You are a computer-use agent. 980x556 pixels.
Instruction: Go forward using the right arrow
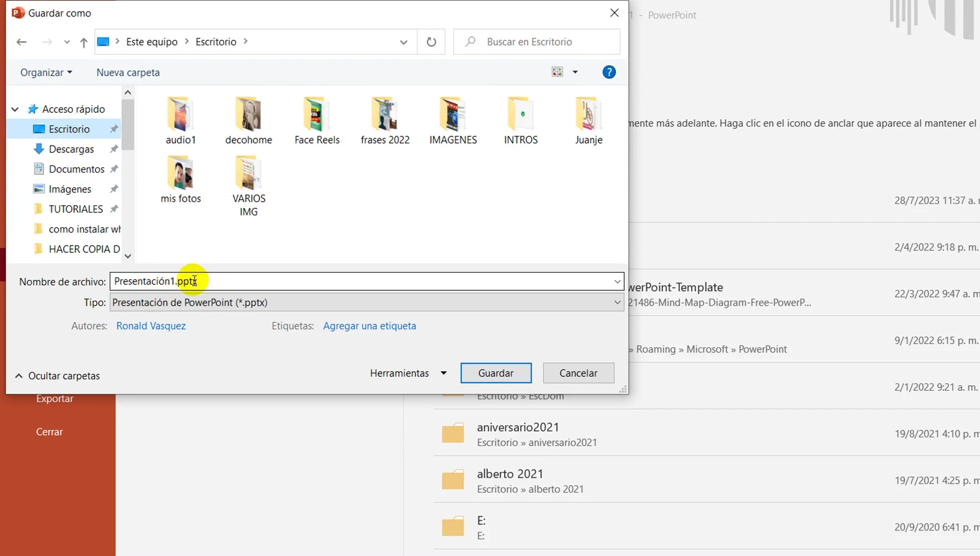(x=47, y=42)
